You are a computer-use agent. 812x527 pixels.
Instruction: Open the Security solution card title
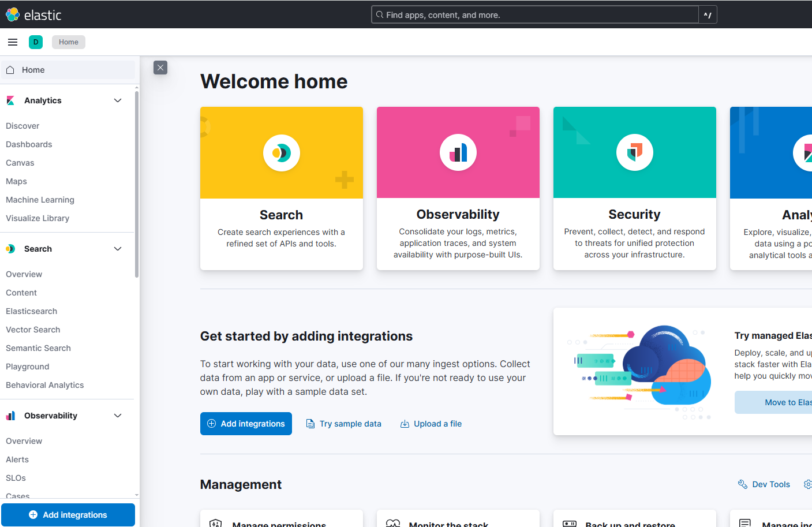pyautogui.click(x=634, y=214)
